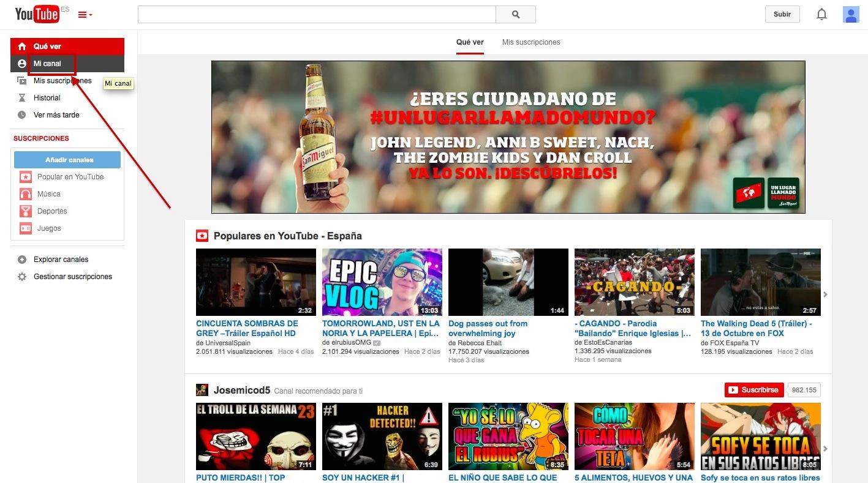
Task: Open the Dog passes out video thumbnail
Action: (x=508, y=282)
